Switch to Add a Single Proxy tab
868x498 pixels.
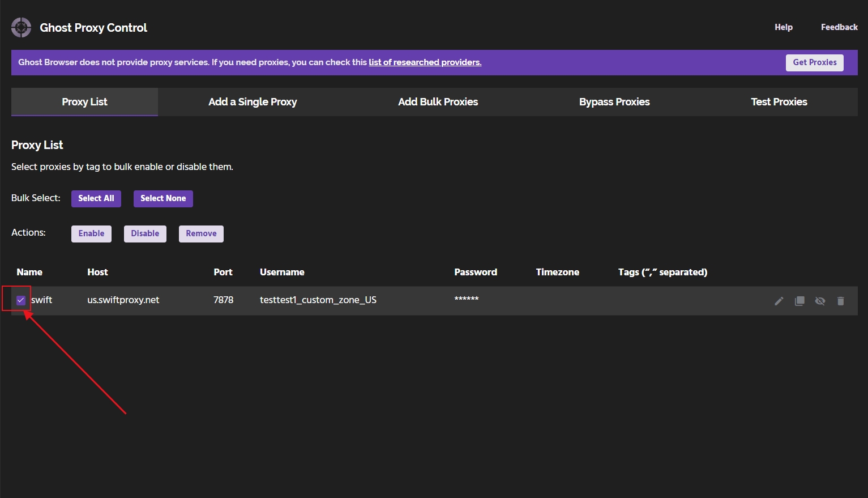click(253, 102)
